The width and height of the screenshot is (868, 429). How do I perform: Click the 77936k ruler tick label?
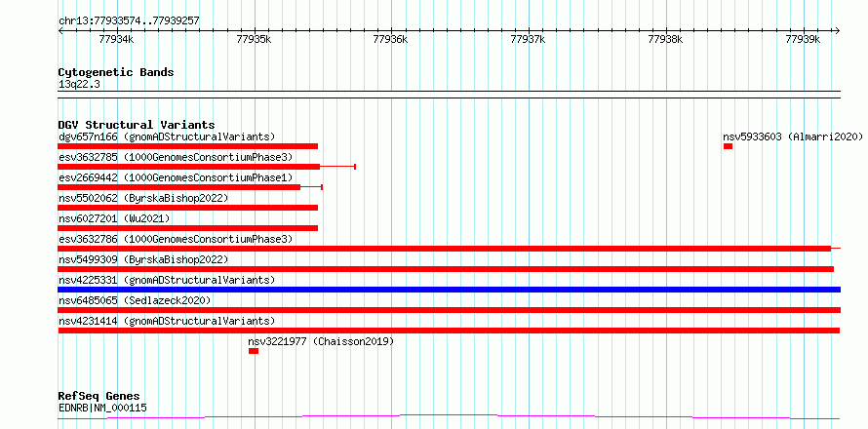(390, 39)
